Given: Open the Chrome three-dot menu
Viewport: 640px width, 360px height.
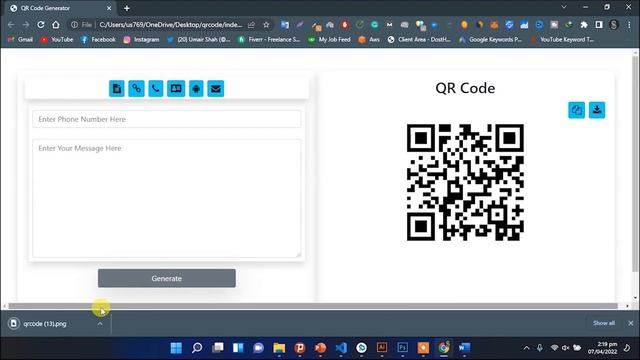Looking at the screenshot, I should tap(629, 25).
